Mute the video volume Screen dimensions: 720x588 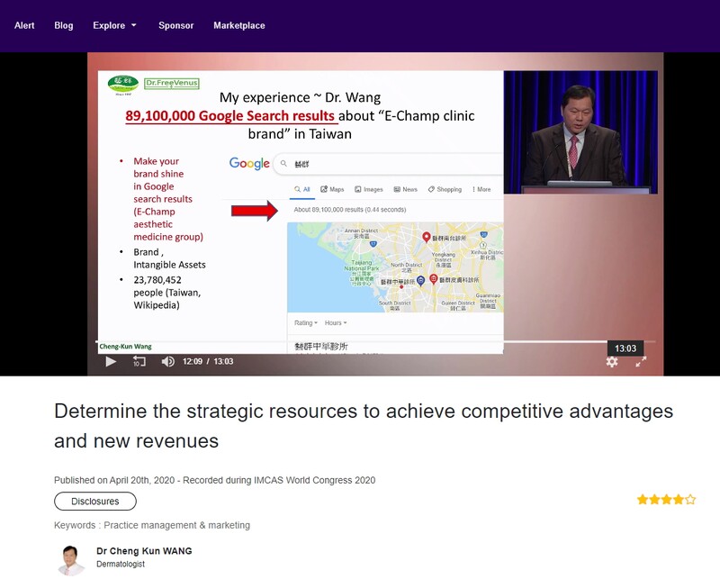click(x=167, y=361)
